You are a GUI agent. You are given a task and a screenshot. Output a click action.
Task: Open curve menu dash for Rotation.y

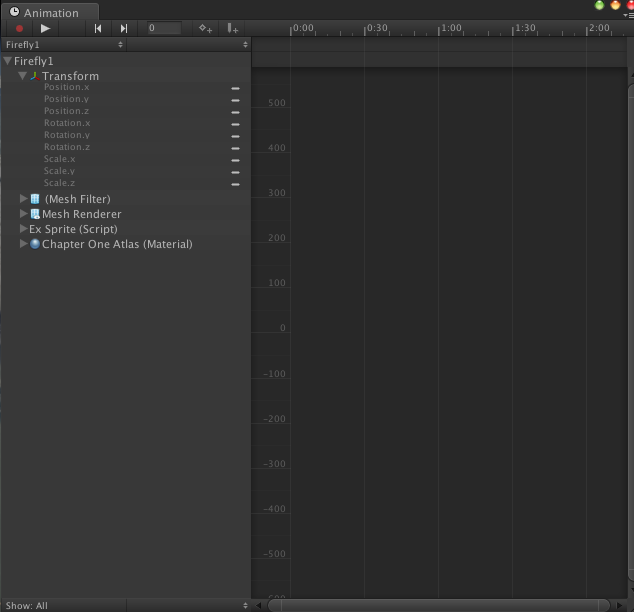click(x=235, y=136)
